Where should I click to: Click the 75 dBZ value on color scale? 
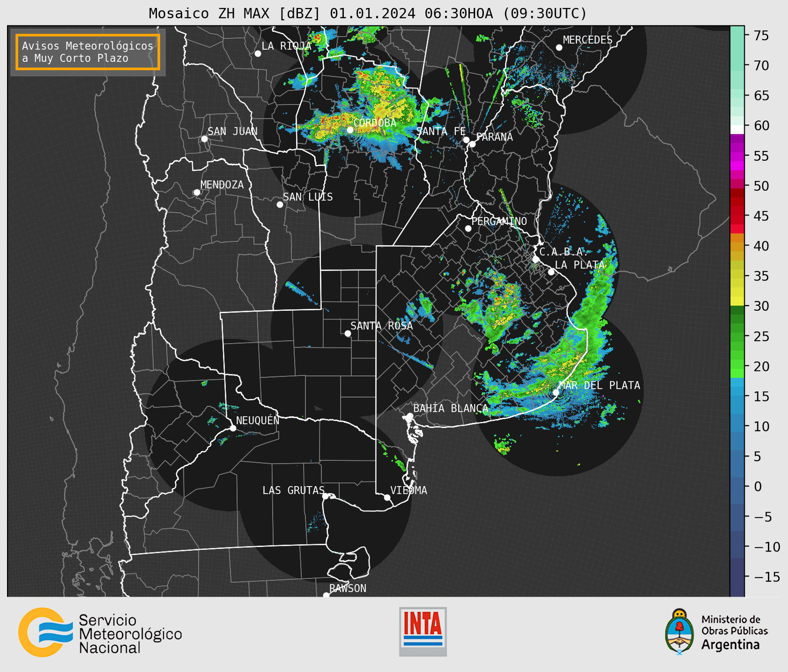(761, 36)
